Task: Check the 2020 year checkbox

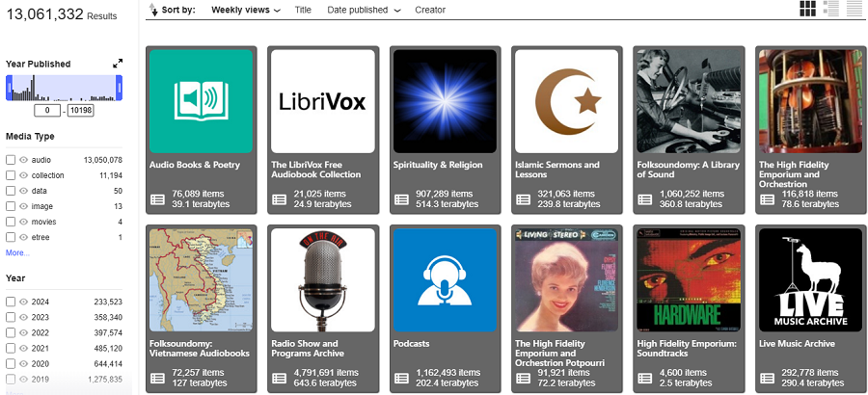Action: 11,363
